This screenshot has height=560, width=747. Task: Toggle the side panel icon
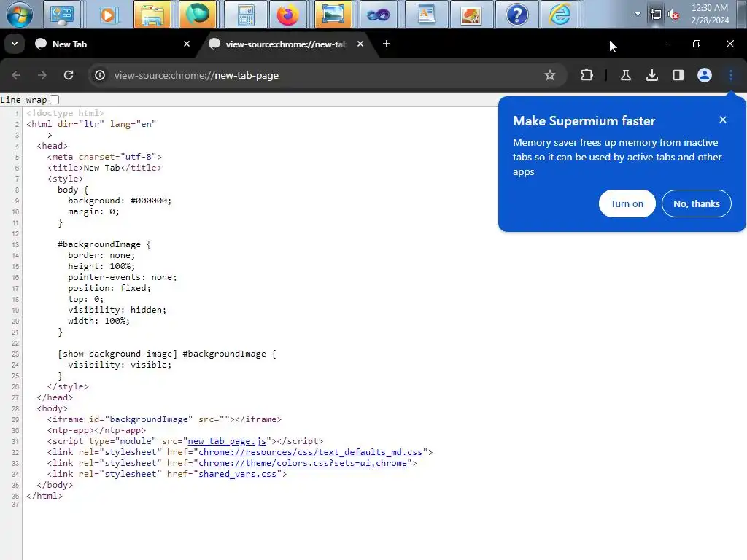[678, 75]
